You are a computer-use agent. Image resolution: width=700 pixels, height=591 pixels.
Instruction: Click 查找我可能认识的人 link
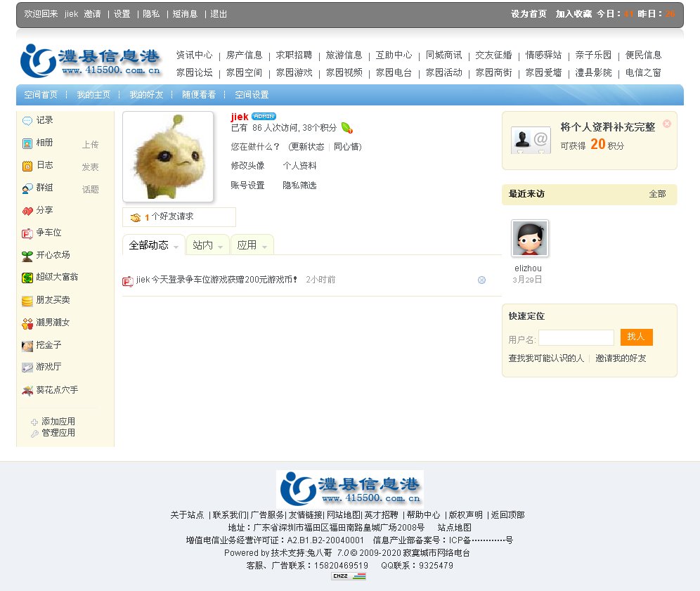(546, 358)
